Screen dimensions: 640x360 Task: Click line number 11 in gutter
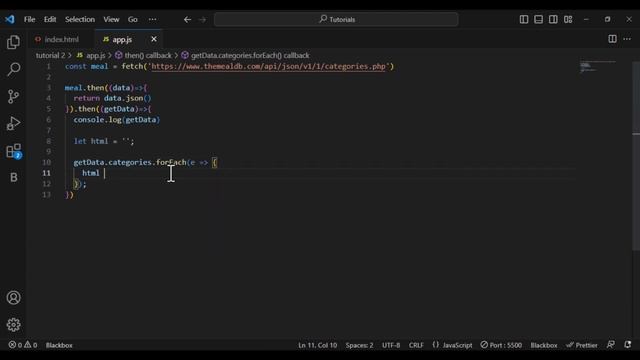coord(46,173)
